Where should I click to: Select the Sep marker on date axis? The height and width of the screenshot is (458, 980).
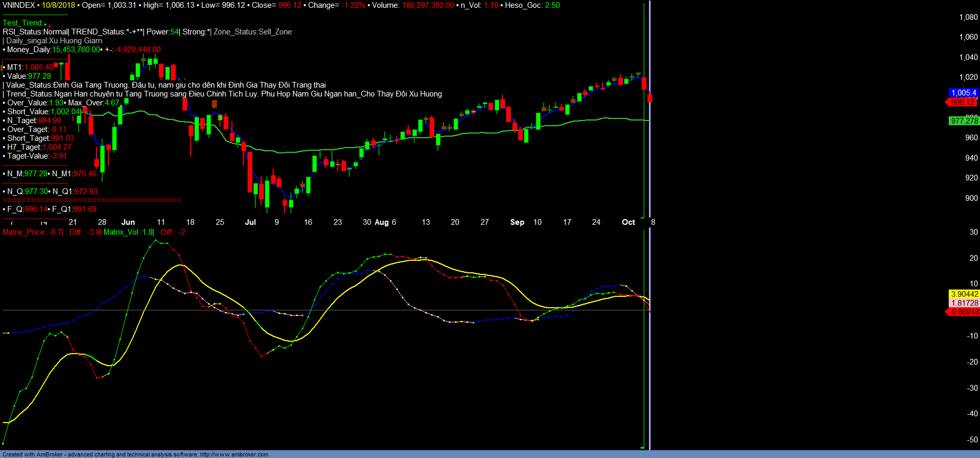[x=517, y=222]
